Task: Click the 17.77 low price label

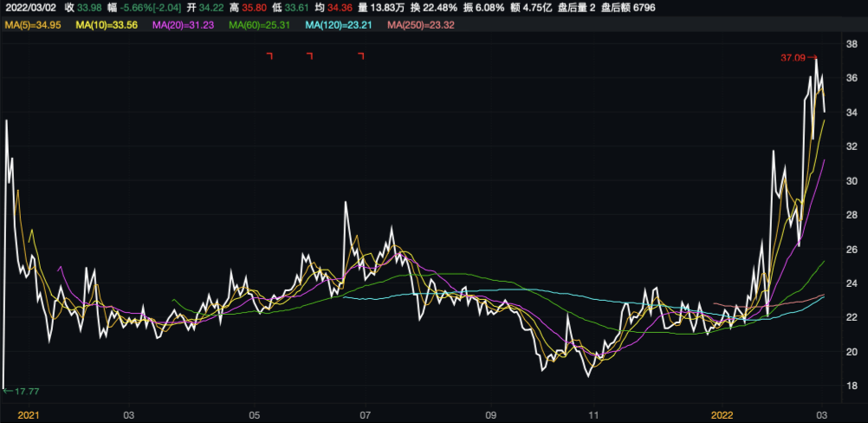Action: 23,391
